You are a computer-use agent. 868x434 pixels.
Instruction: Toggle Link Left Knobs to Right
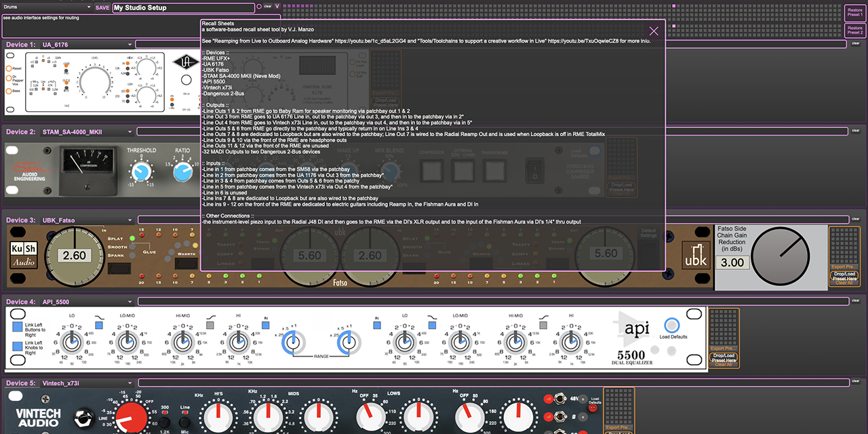click(x=18, y=347)
